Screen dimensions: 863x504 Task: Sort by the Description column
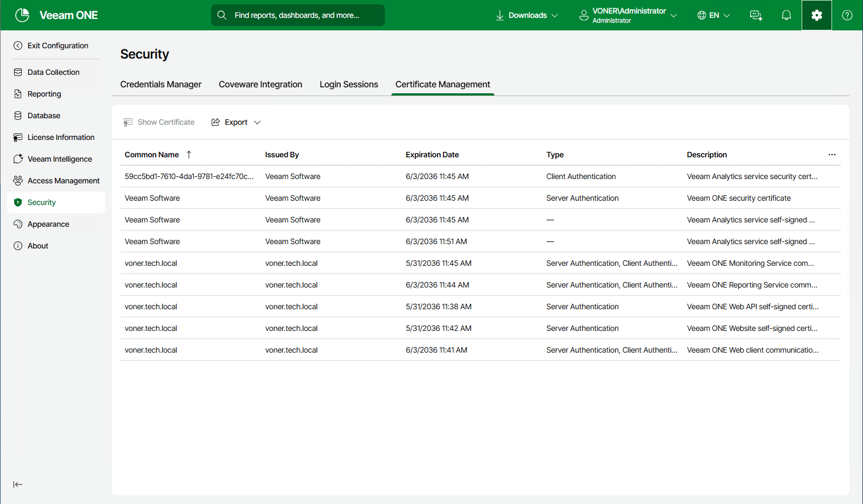pos(707,155)
